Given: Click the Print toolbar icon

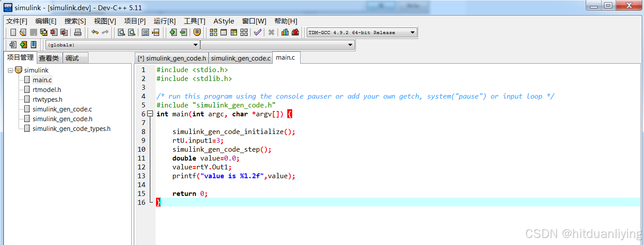Looking at the screenshot, I should (78, 32).
